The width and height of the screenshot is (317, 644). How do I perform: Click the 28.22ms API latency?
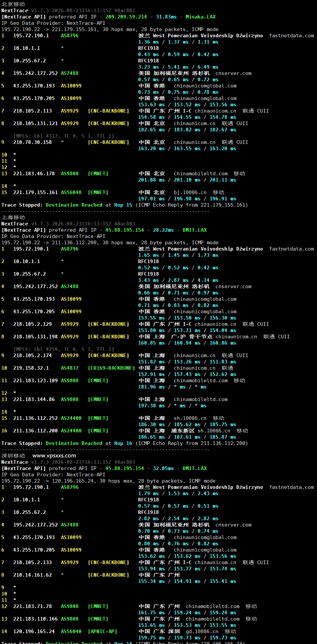(x=163, y=230)
